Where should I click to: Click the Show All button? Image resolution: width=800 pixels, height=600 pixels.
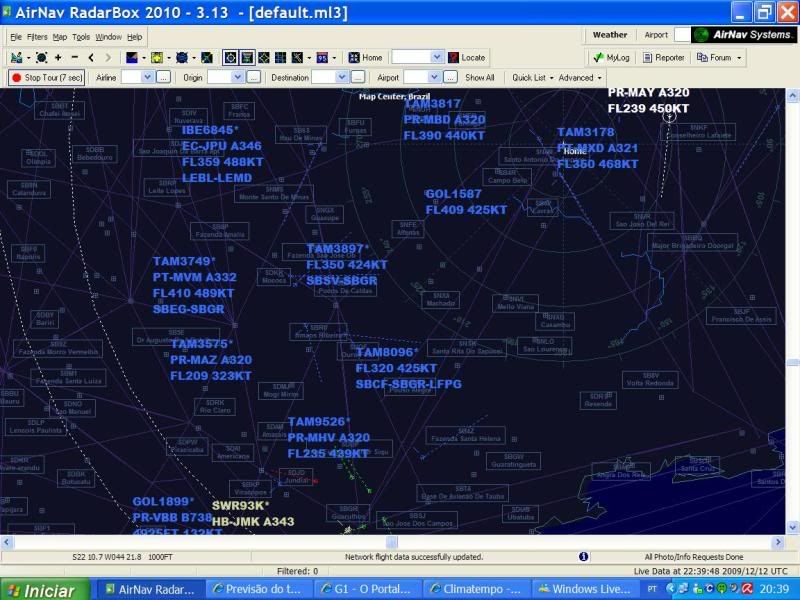pos(480,78)
